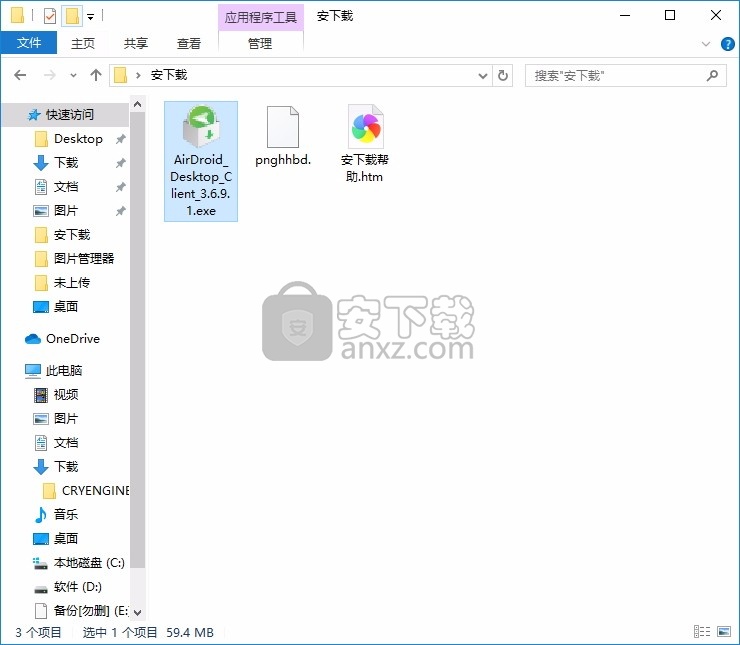Screen dimensions: 740x645
Task: Open the Help question mark icon
Action: [x=728, y=44]
